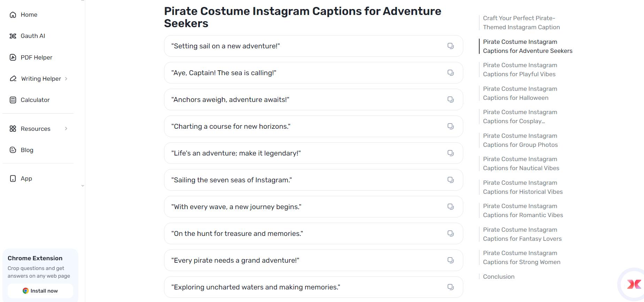Select the Home icon in sidebar
The height and width of the screenshot is (302, 644).
pos(13,15)
